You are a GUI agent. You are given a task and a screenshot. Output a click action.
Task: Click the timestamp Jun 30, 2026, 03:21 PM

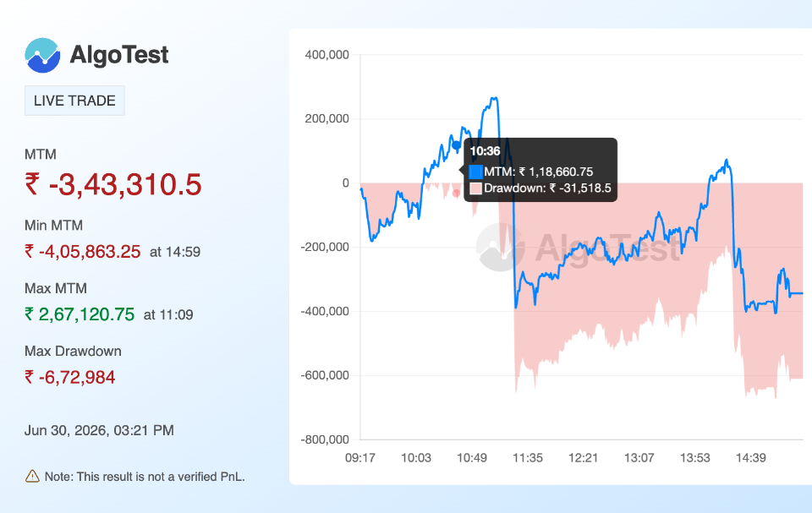click(x=99, y=430)
